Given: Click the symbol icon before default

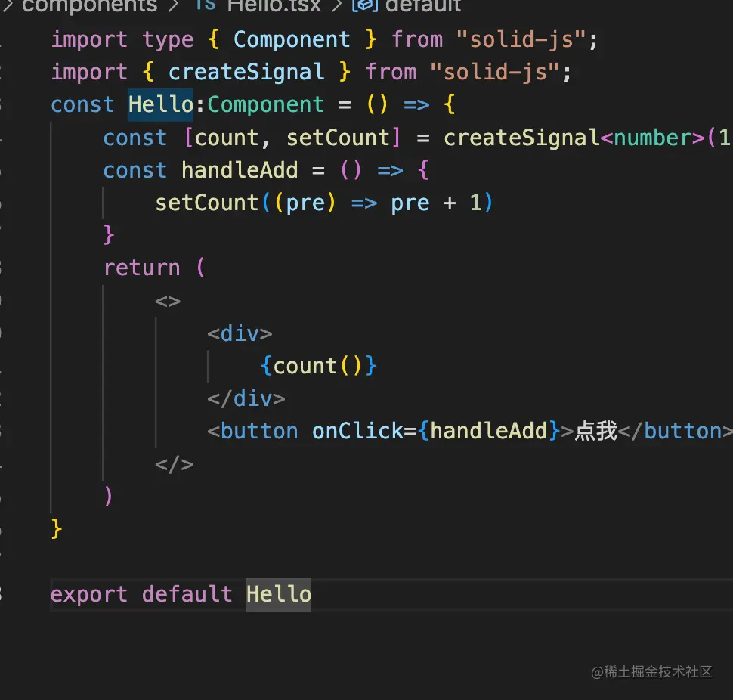Looking at the screenshot, I should click(x=365, y=5).
